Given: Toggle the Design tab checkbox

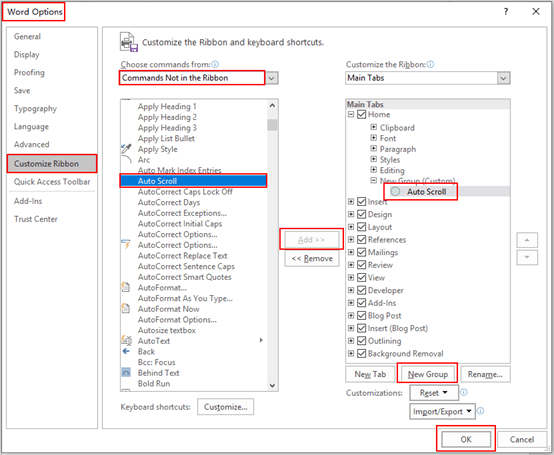Looking at the screenshot, I should click(361, 214).
